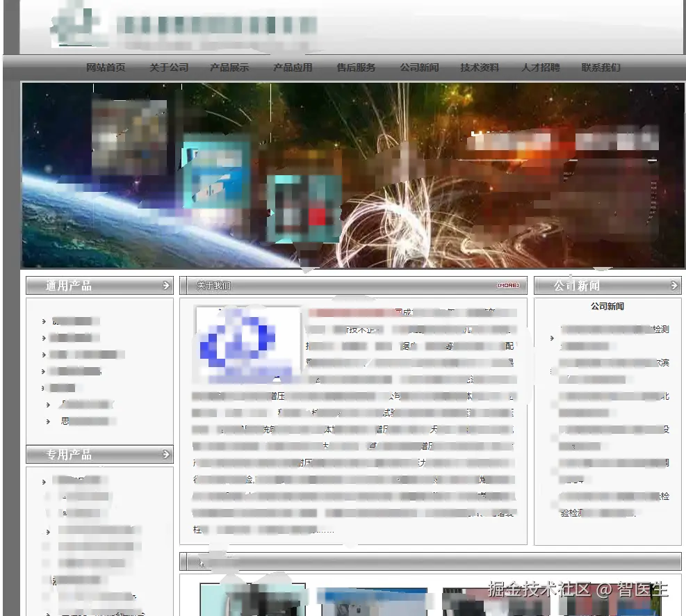Go to 人才招聘 in the navigation bar
The height and width of the screenshot is (616, 686).
(541, 67)
